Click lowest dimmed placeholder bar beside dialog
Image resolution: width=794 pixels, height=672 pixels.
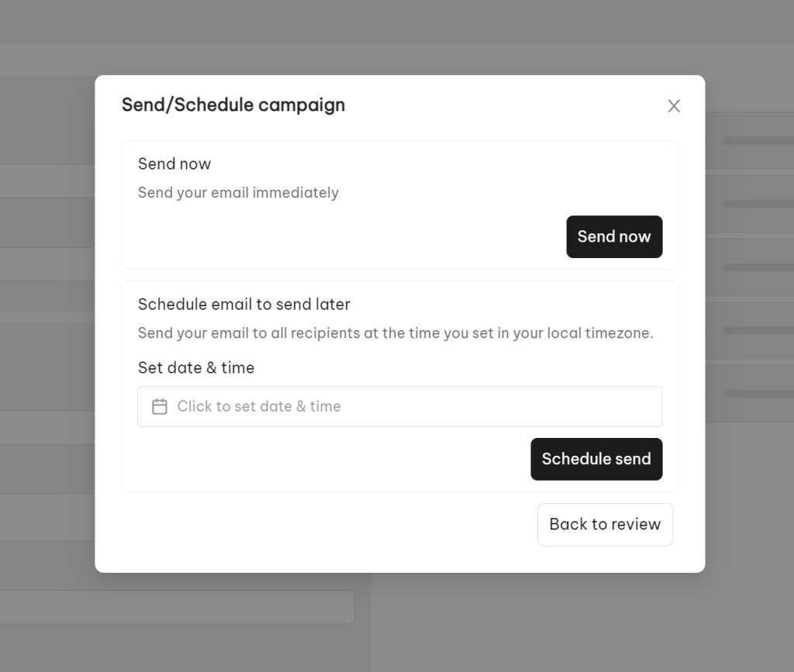[758, 394]
